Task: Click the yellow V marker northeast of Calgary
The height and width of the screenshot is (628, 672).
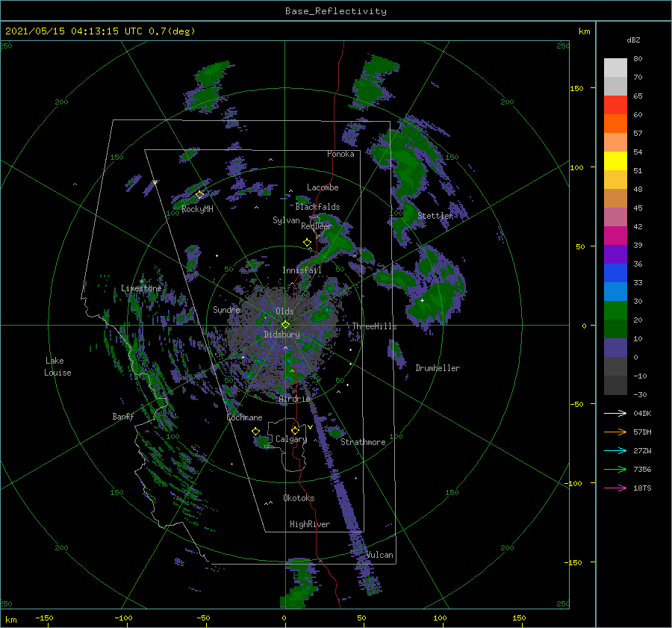Action: click(x=310, y=427)
